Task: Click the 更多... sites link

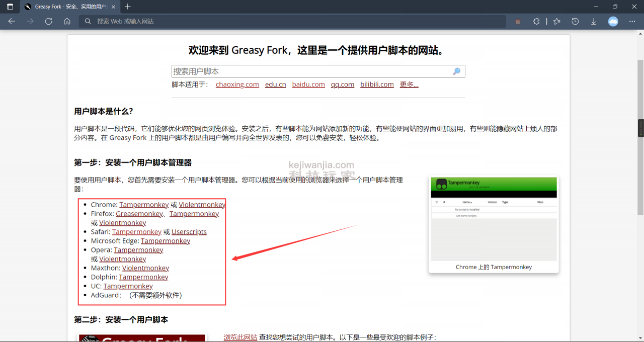Action: tap(409, 84)
